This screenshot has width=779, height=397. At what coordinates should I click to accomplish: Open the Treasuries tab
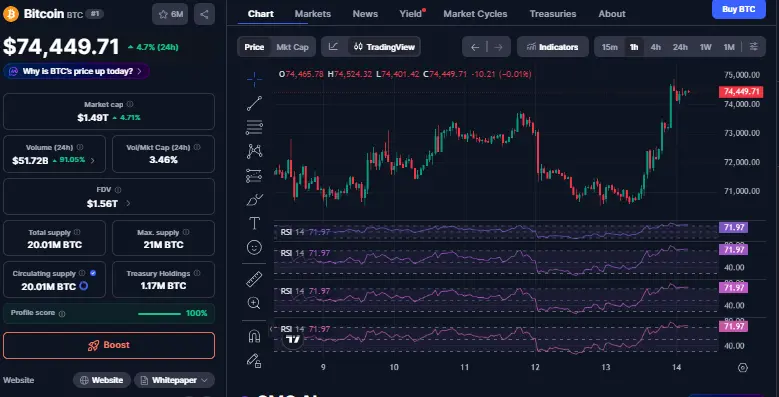[x=553, y=14]
